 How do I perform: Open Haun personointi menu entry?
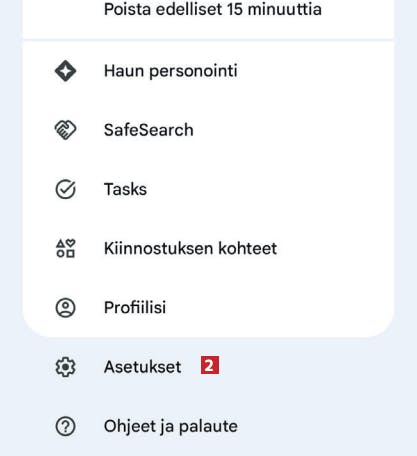208,71
